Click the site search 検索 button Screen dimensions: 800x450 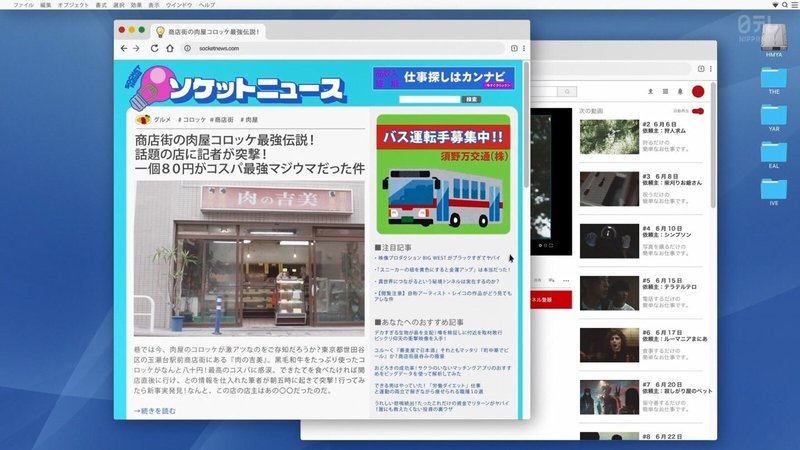[x=471, y=99]
